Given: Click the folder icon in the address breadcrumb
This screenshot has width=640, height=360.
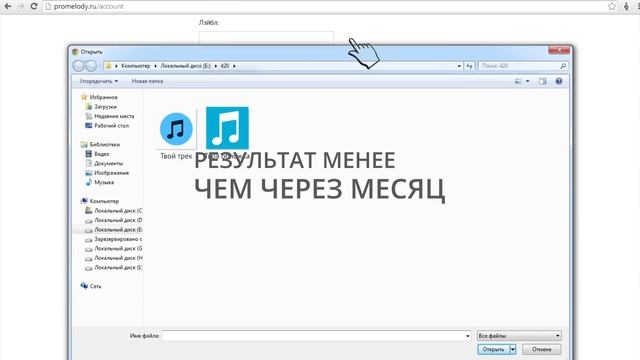Looking at the screenshot, I should click(x=109, y=66).
